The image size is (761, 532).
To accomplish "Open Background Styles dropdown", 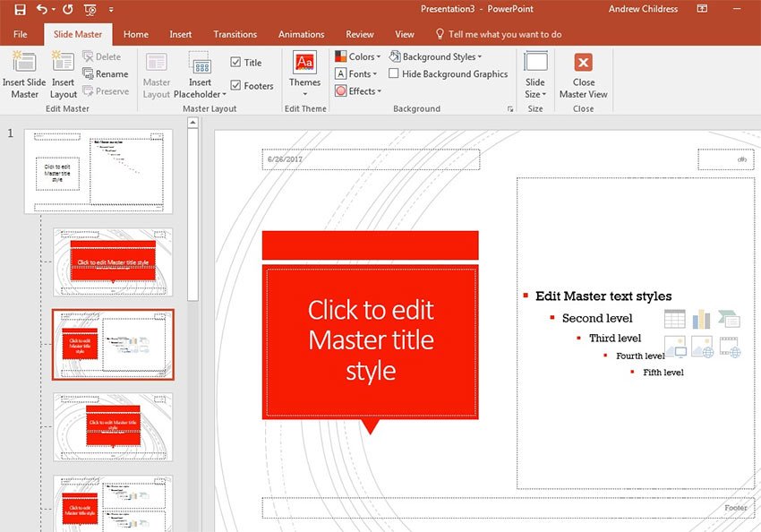I will 436,56.
